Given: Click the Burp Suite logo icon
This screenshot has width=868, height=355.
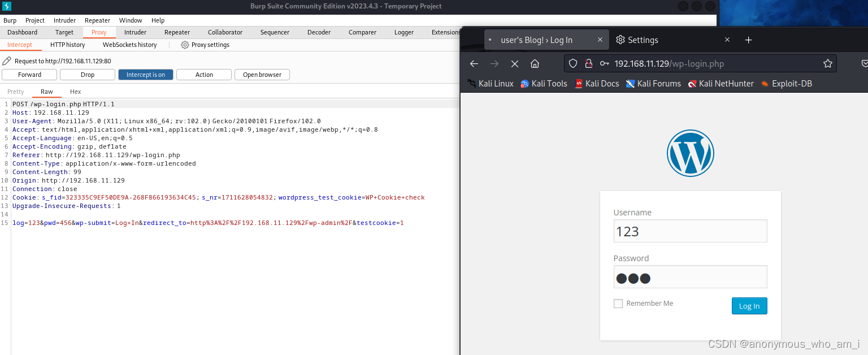Looking at the screenshot, I should [7, 6].
